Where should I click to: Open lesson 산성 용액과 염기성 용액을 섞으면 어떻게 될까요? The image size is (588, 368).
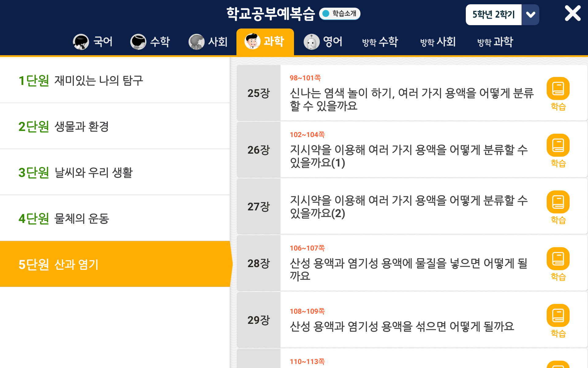tap(402, 326)
